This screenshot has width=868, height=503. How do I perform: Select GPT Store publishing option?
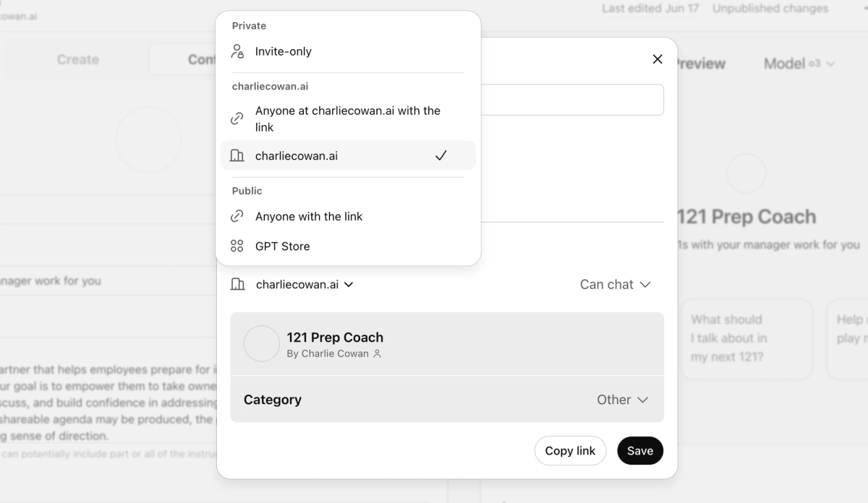282,246
